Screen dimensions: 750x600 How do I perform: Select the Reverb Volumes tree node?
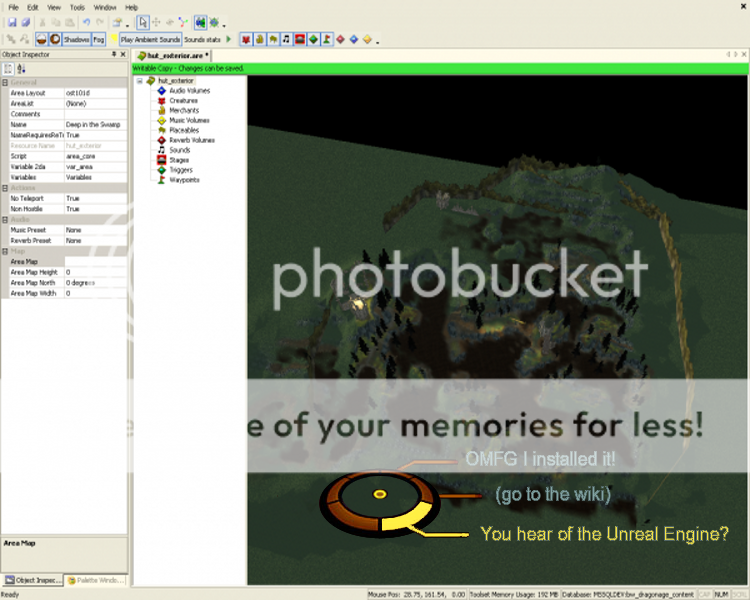pos(192,140)
